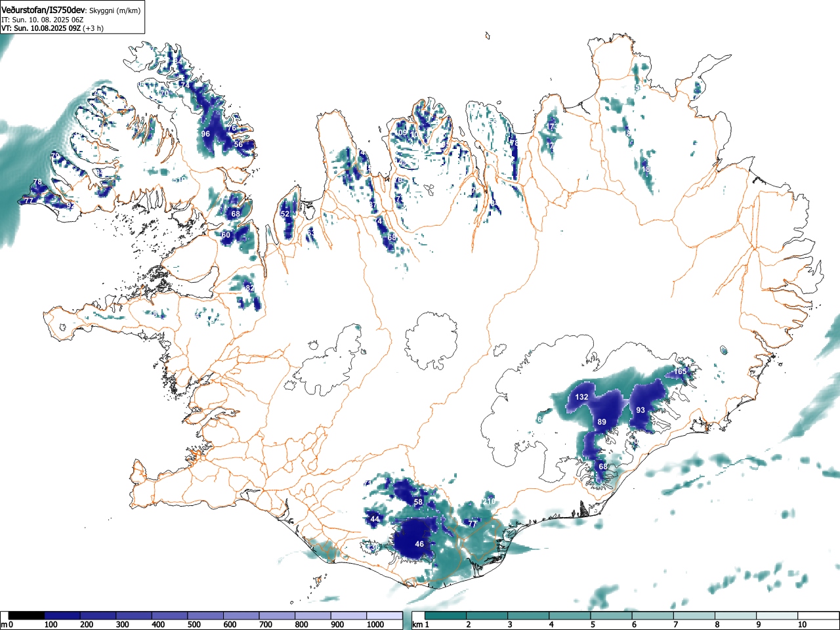The width and height of the screenshot is (840, 630).
Task: Click the 96 visibility value in the Westfjords
Action: [205, 134]
